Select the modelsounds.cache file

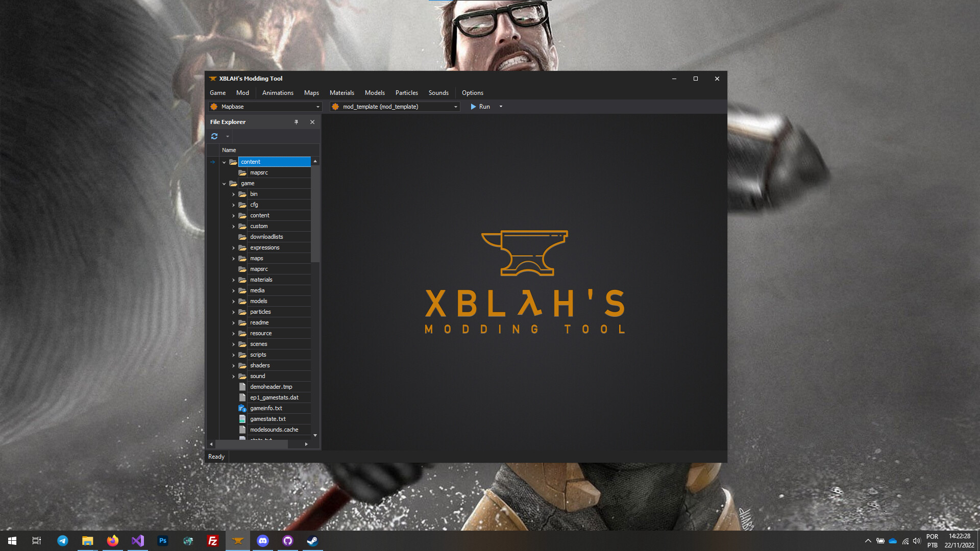pos(274,429)
